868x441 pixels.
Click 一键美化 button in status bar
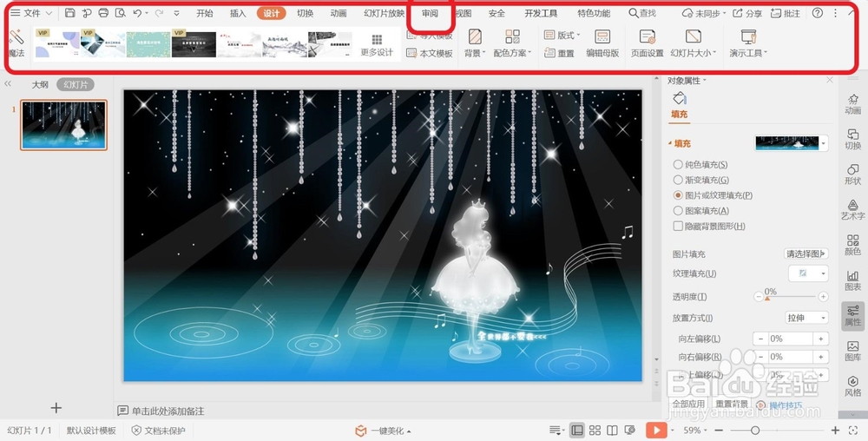[383, 431]
